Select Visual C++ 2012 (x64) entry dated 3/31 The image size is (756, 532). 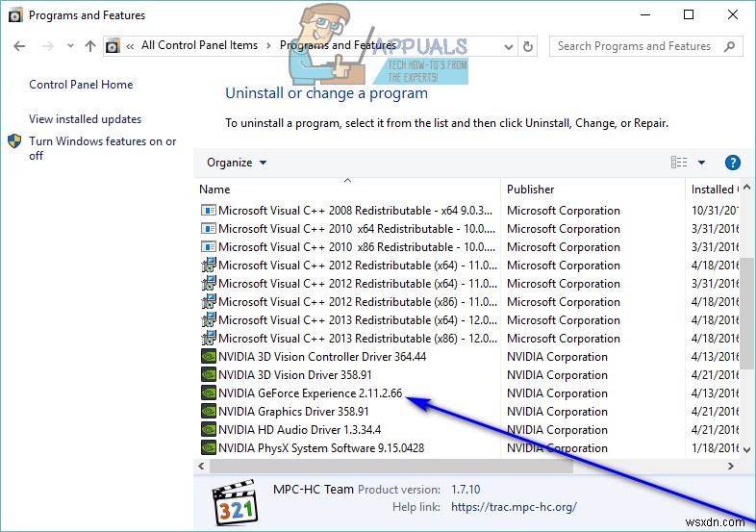click(x=357, y=284)
